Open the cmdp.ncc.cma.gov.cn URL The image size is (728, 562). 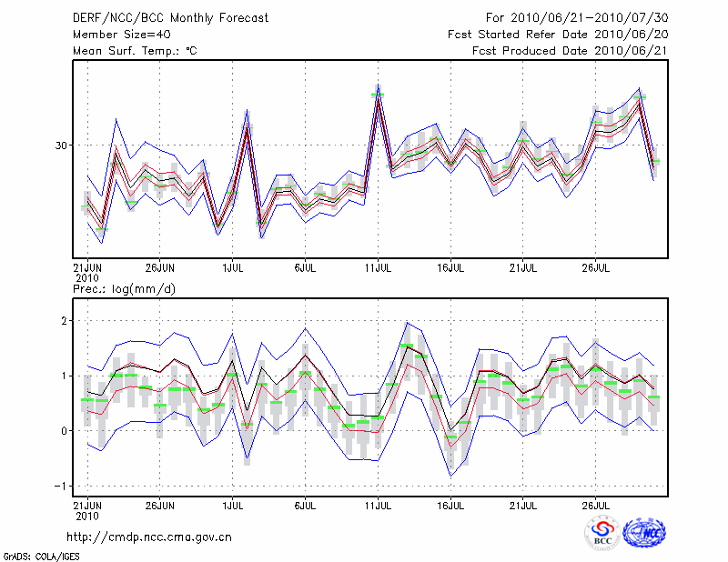pyautogui.click(x=149, y=537)
